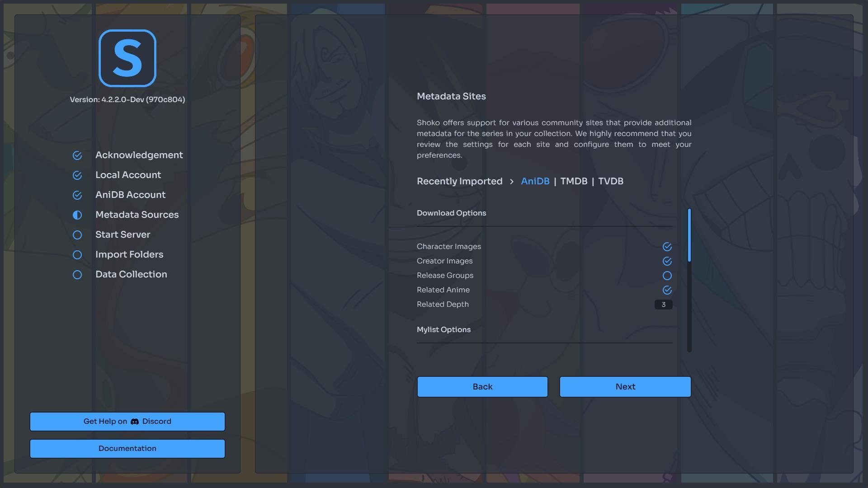Open the Start Server step
This screenshot has width=868, height=488.
[x=123, y=235]
